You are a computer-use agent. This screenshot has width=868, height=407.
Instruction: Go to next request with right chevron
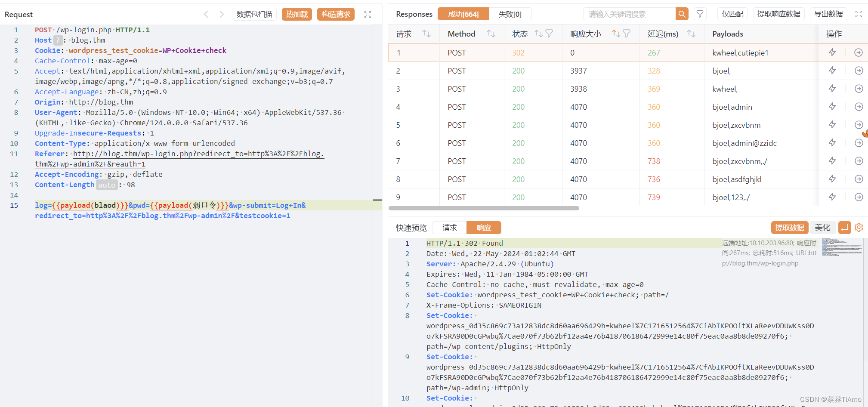point(221,14)
